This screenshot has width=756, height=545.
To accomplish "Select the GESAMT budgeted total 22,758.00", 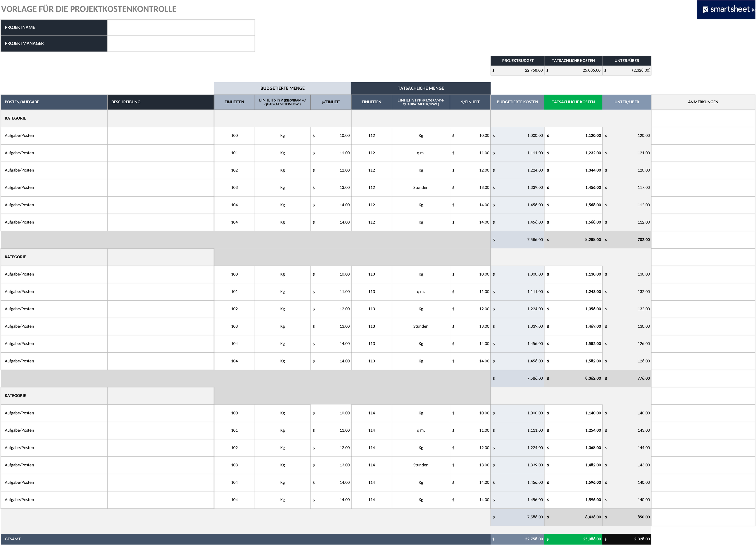I will [x=518, y=539].
